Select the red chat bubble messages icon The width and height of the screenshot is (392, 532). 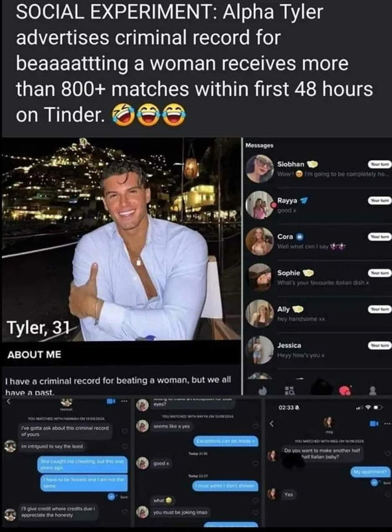[345, 390]
